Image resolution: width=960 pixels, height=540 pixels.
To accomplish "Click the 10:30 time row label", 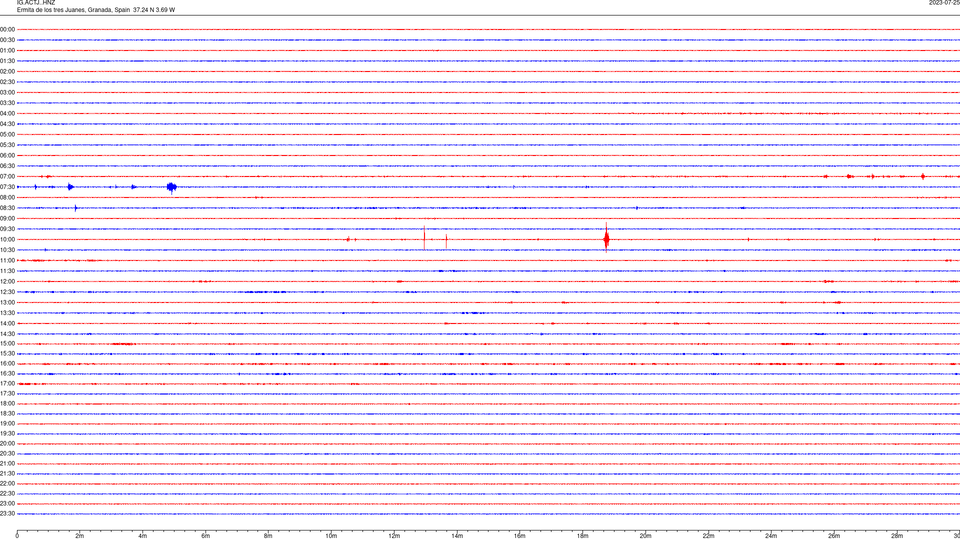I will click(7, 250).
